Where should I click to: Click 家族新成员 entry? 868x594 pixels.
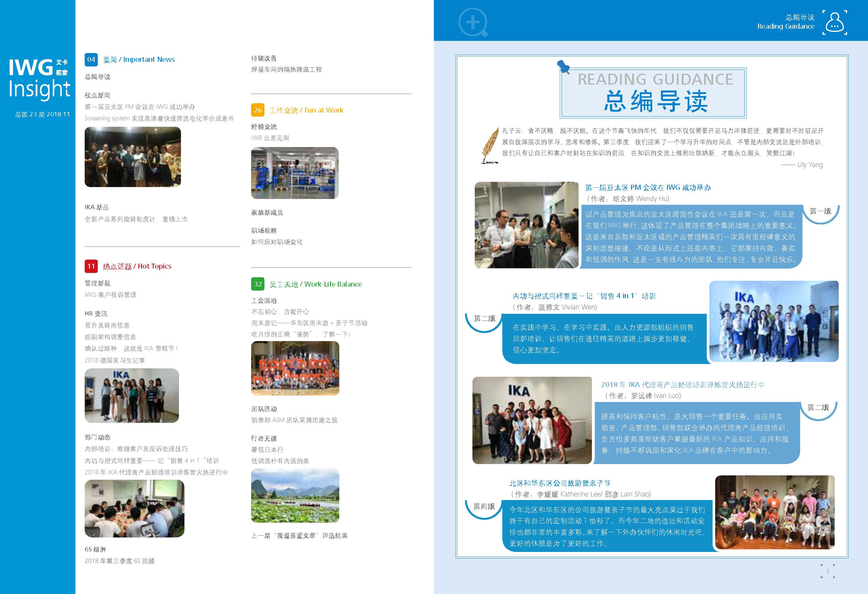[267, 213]
